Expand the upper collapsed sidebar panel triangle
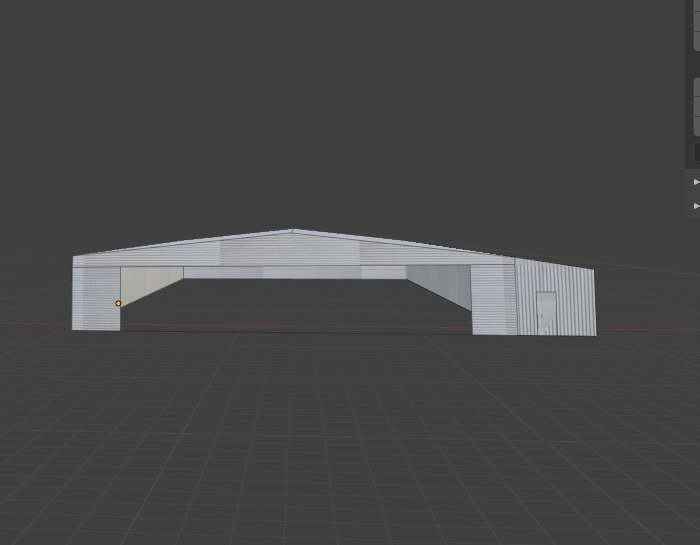The height and width of the screenshot is (545, 700). click(x=696, y=182)
